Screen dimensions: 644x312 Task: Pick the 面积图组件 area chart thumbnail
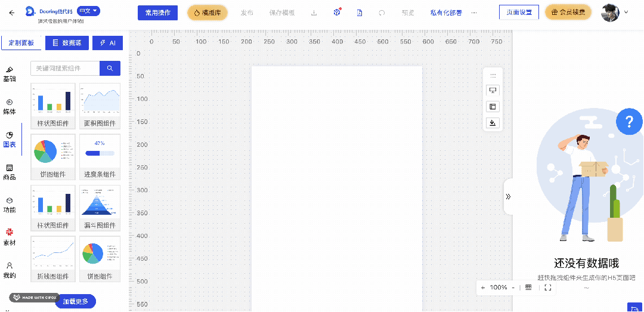(x=100, y=106)
